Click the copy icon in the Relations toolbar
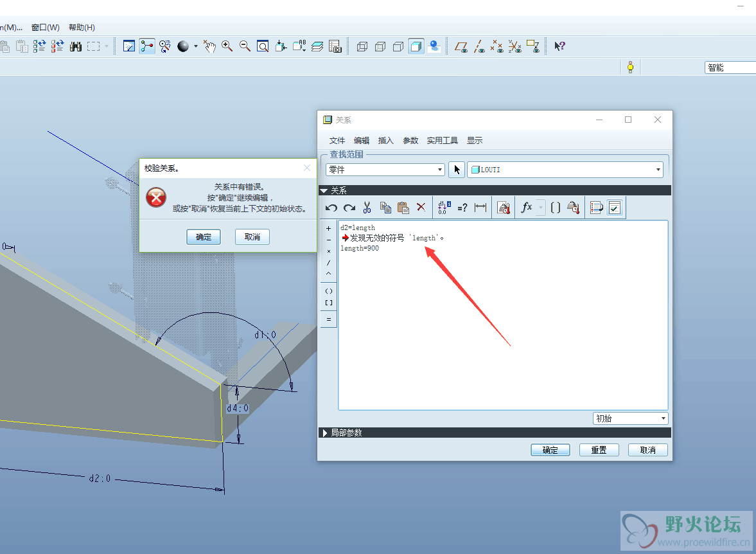Image resolution: width=756 pixels, height=554 pixels. [385, 208]
